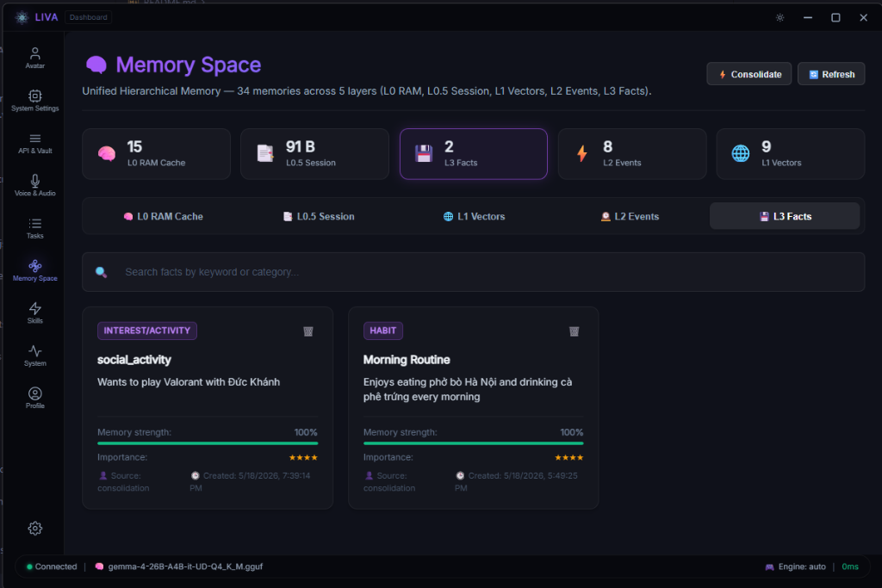Screen dimensions: 882x588
Task: Select the 2 L3 Facts stat card
Action: [x=474, y=154]
